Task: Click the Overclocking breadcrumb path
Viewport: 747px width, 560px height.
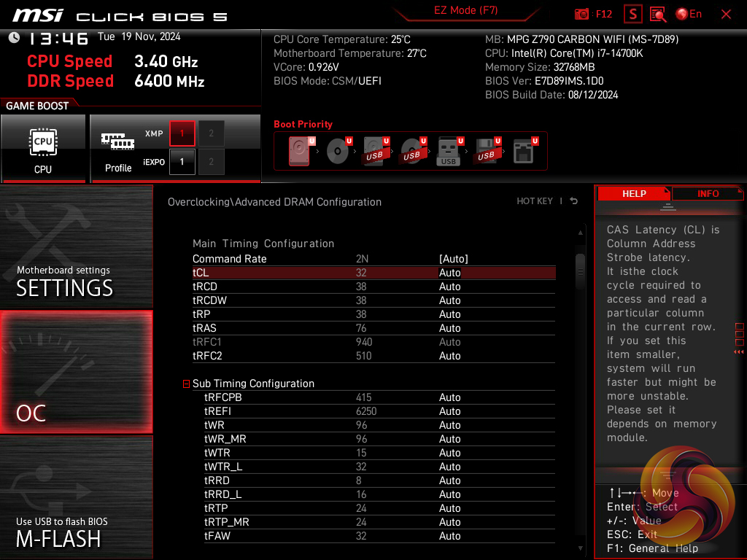Action: pos(274,202)
